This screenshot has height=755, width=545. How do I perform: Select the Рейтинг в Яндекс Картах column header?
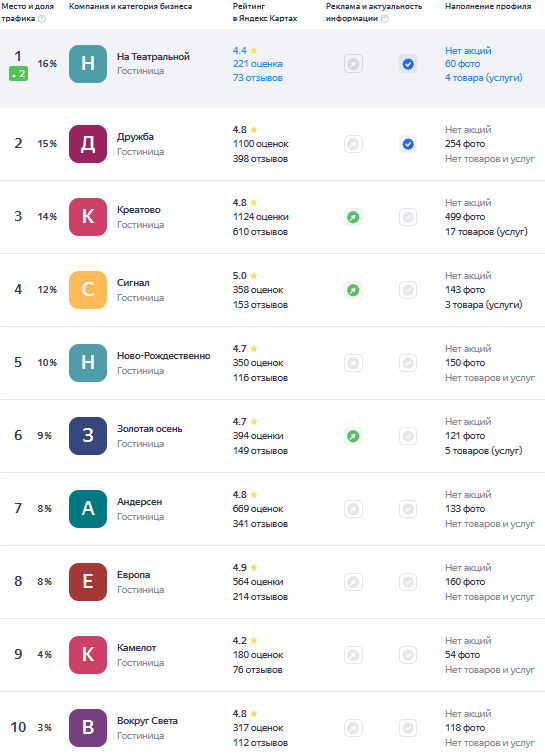coord(265,13)
